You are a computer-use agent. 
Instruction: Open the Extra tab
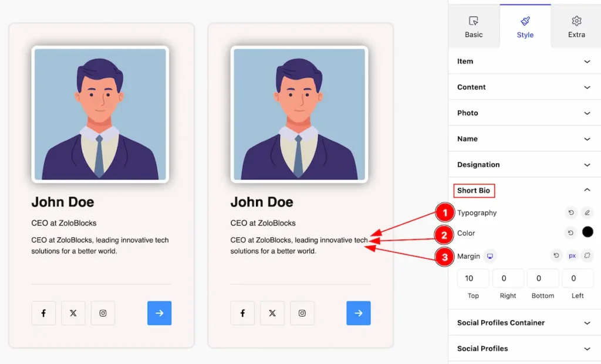(x=576, y=27)
